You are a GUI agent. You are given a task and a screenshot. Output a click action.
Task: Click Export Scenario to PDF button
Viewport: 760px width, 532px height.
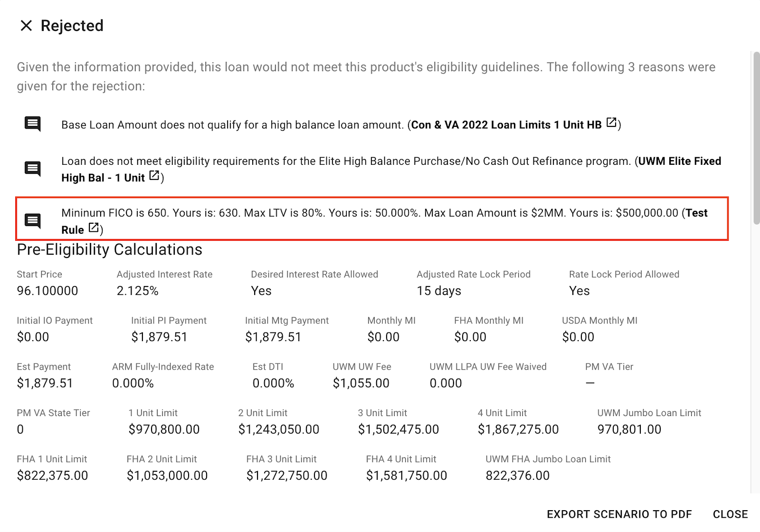[619, 514]
